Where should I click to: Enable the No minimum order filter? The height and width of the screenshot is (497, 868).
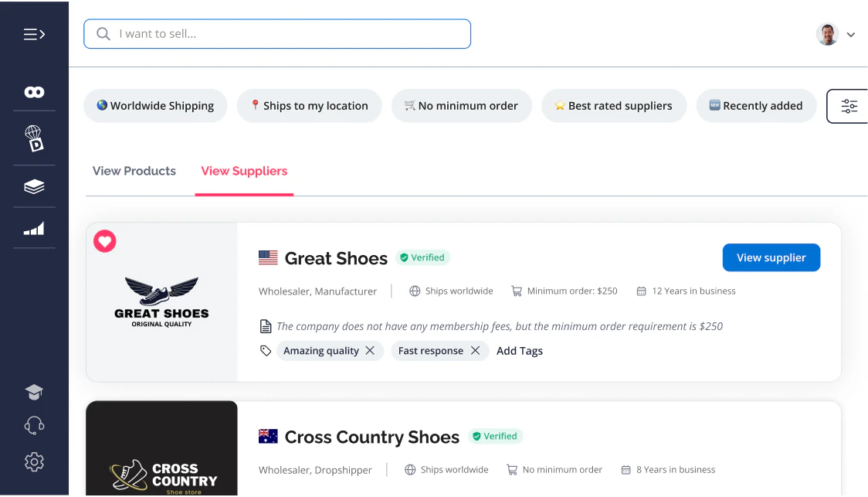click(461, 106)
